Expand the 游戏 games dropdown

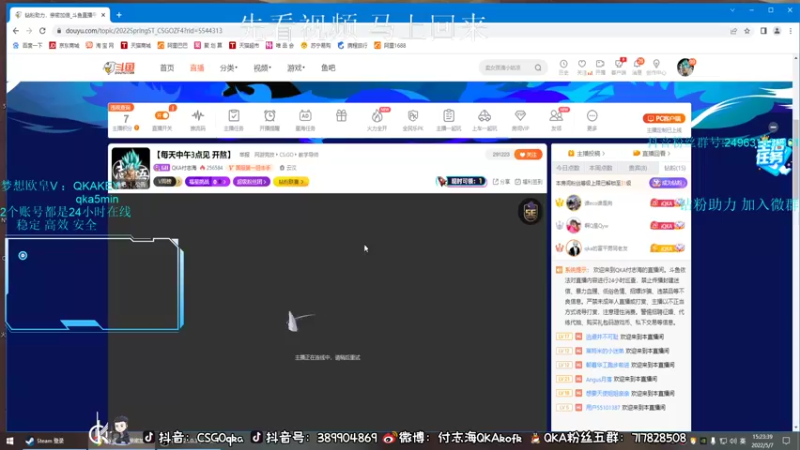tap(295, 68)
